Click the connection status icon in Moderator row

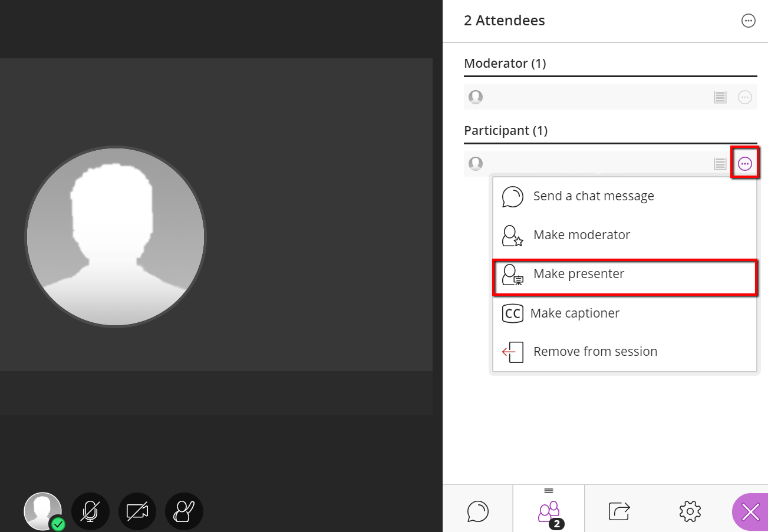pyautogui.click(x=720, y=97)
